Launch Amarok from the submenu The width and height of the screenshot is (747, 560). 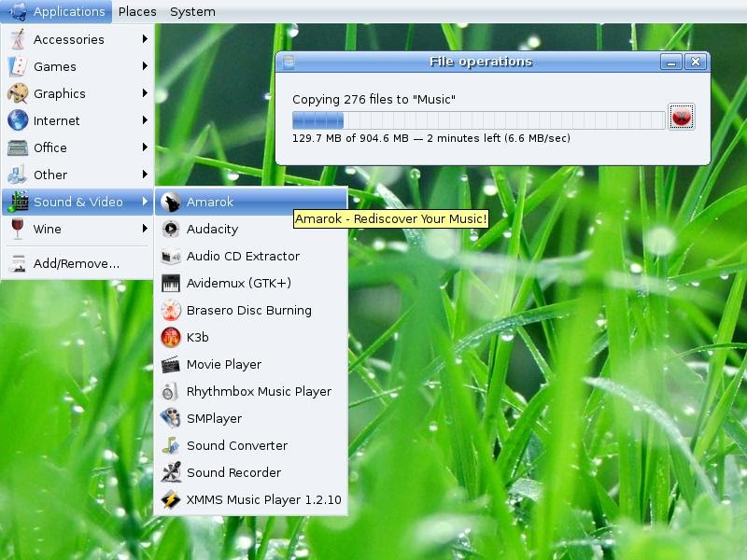point(251,202)
